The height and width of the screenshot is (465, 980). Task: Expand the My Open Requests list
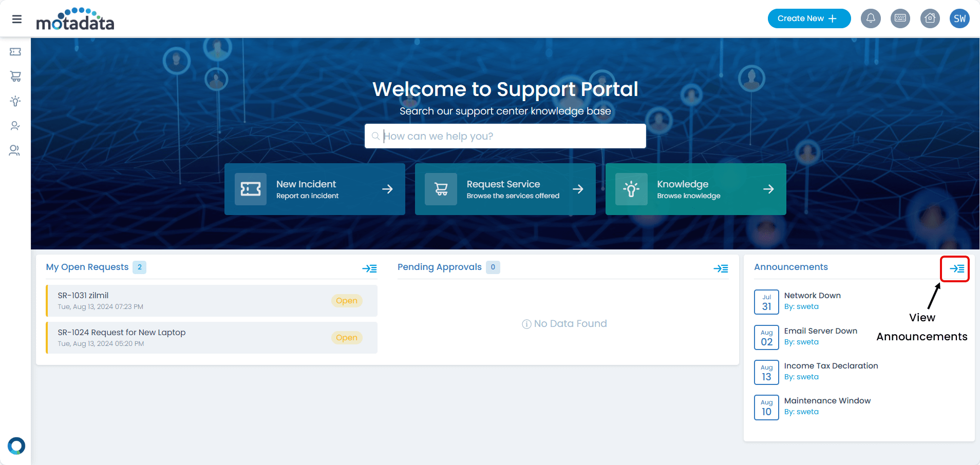tap(369, 268)
